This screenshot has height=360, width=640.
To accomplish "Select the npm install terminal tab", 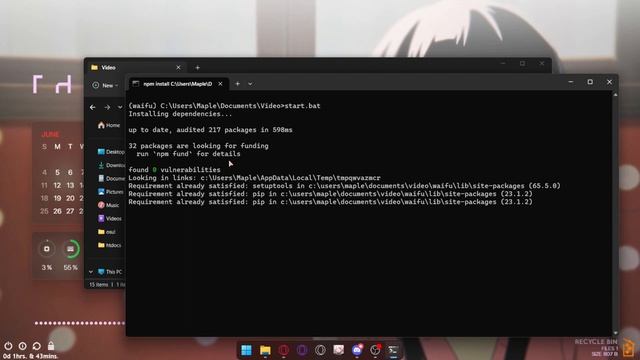I will point(178,84).
